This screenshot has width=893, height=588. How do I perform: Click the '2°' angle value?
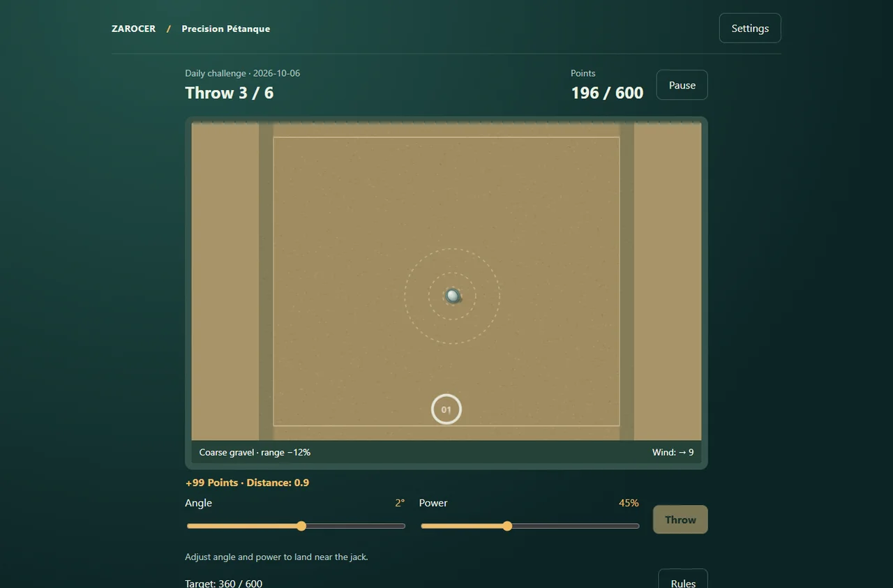[x=400, y=503]
